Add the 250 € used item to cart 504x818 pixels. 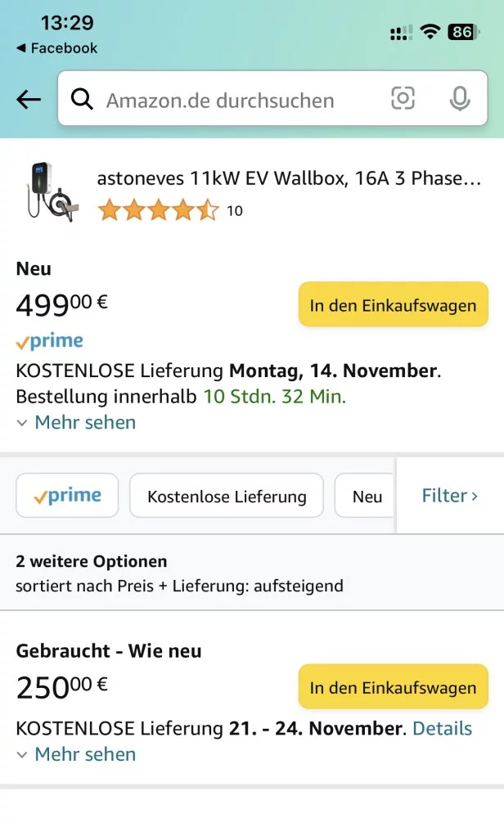click(x=393, y=687)
